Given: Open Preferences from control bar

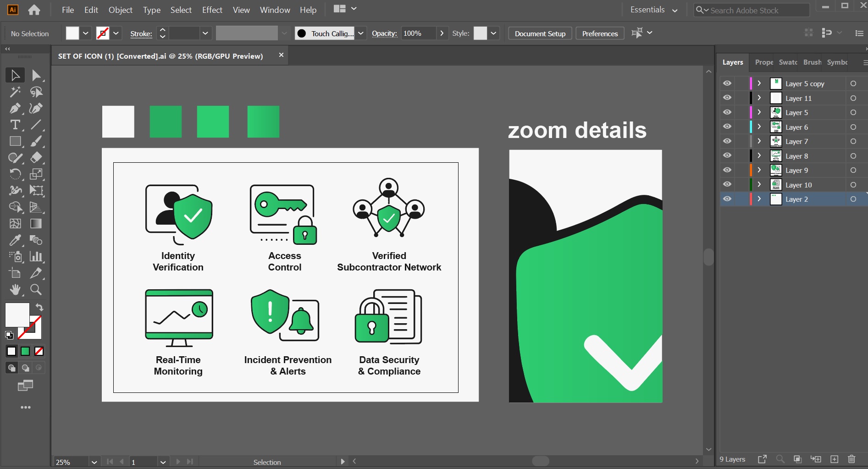Looking at the screenshot, I should click(x=600, y=33).
